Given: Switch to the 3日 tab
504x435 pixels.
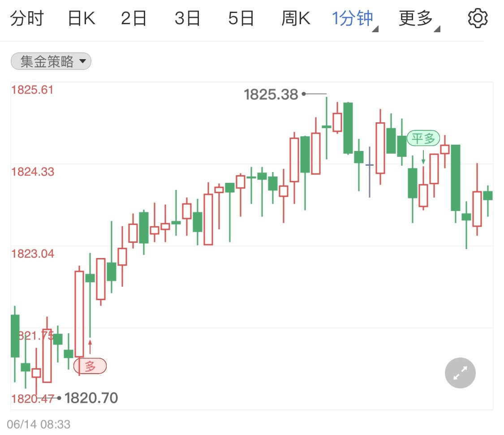Looking at the screenshot, I should [187, 18].
